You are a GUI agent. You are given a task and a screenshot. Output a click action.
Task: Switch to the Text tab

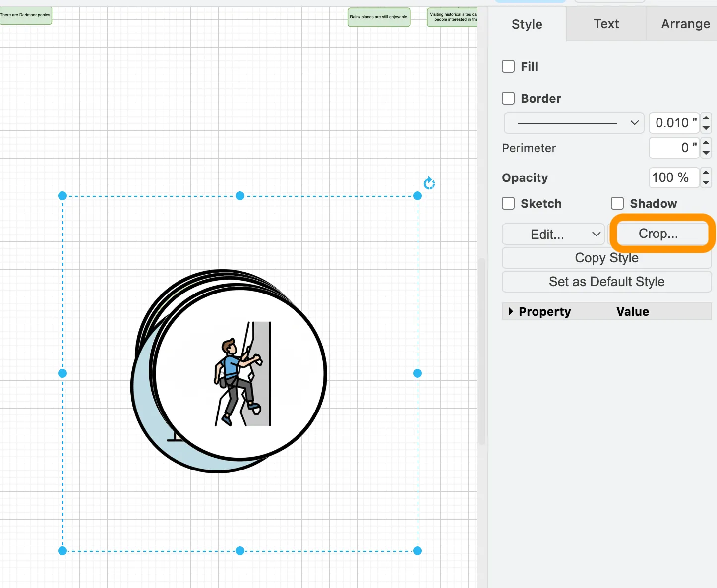606,24
